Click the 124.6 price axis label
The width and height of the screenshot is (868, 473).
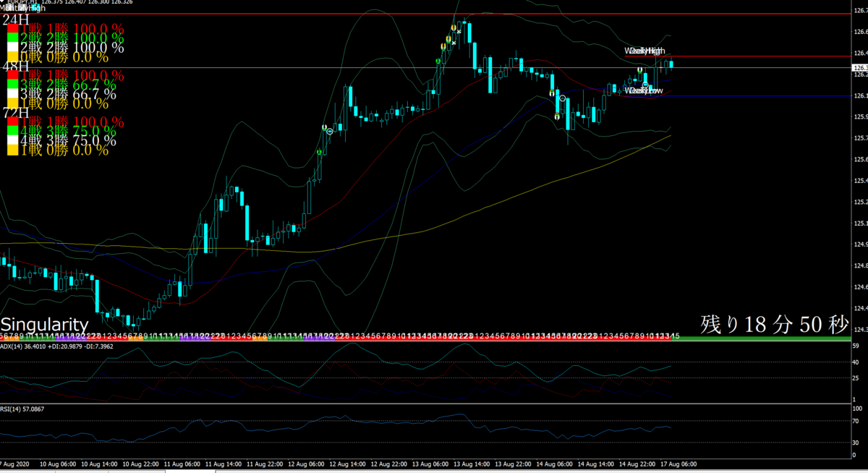(x=860, y=287)
